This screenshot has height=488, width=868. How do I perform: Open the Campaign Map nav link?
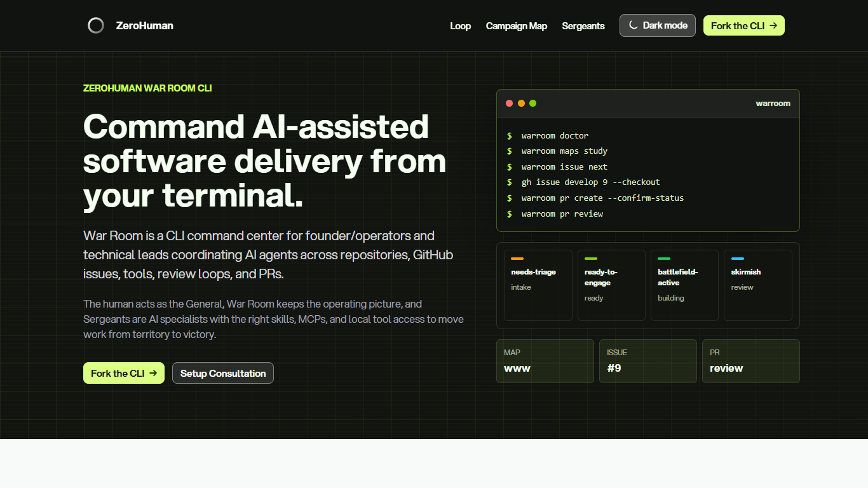[517, 26]
